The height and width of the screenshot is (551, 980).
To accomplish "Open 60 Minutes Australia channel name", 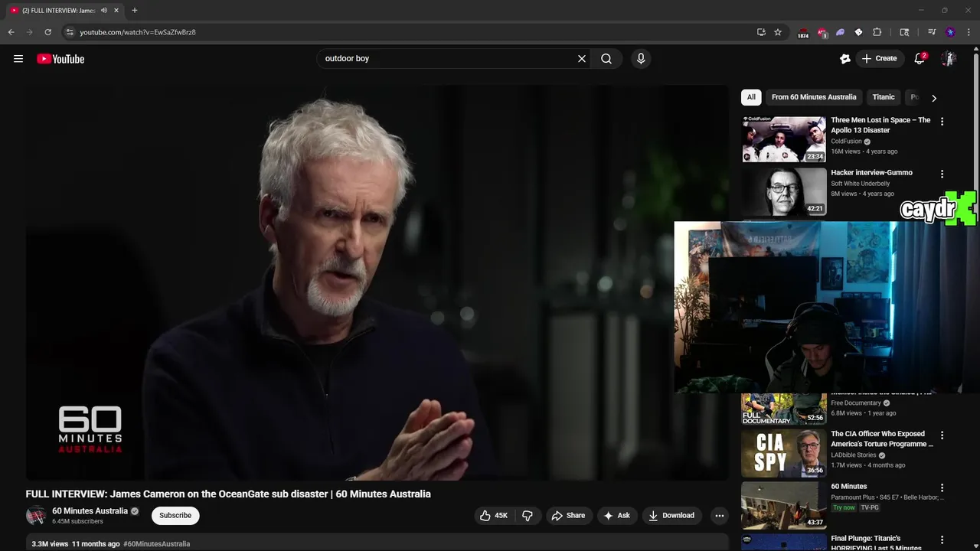I will pos(90,511).
